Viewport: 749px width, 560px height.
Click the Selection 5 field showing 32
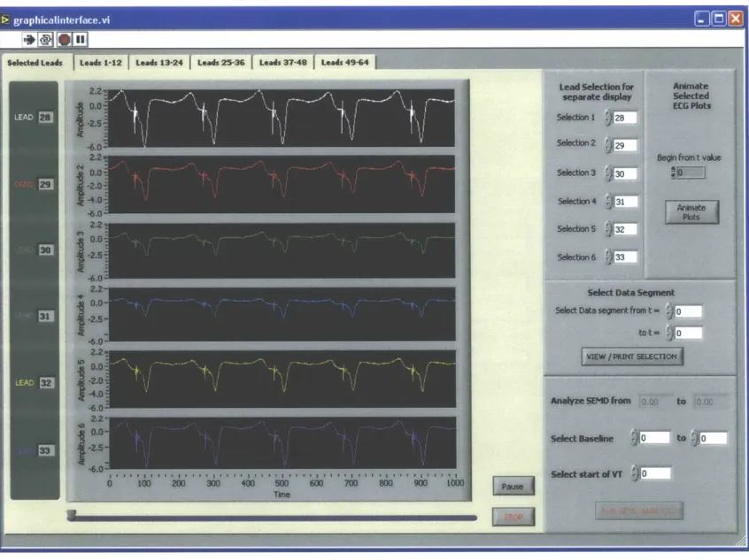point(625,229)
